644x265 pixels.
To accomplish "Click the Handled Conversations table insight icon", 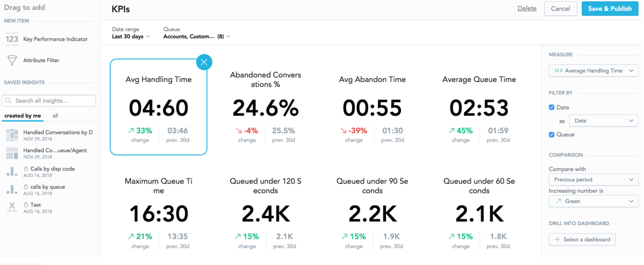I will click(x=12, y=135).
